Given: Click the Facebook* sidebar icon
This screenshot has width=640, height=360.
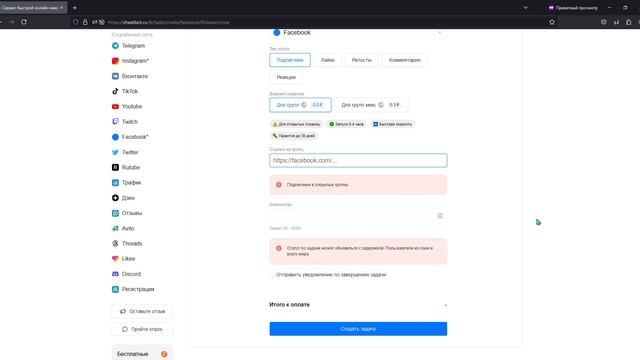Looking at the screenshot, I should click(x=115, y=137).
